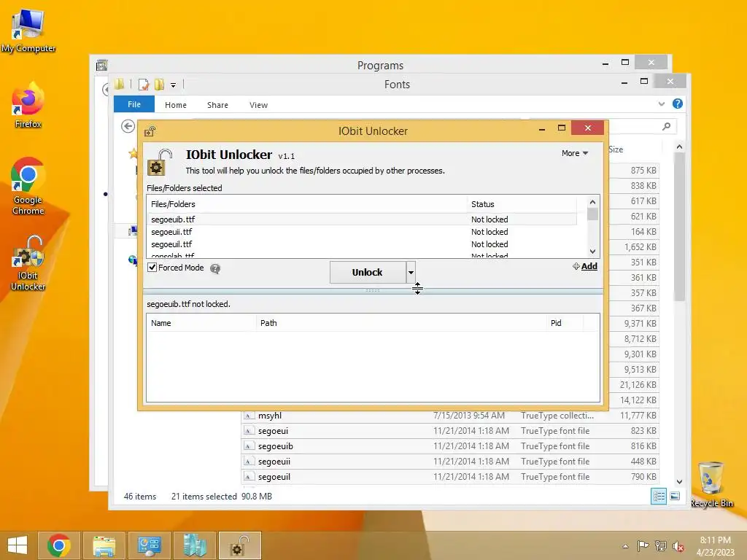
Task: Select the segoeuil font file row
Action: pyautogui.click(x=450, y=477)
